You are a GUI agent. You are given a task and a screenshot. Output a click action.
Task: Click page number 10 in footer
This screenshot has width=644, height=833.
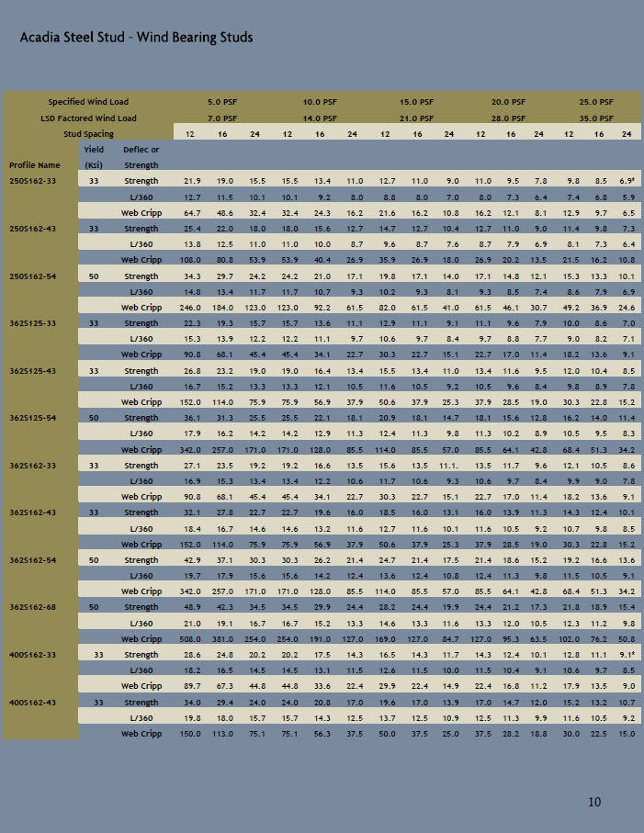tap(594, 803)
